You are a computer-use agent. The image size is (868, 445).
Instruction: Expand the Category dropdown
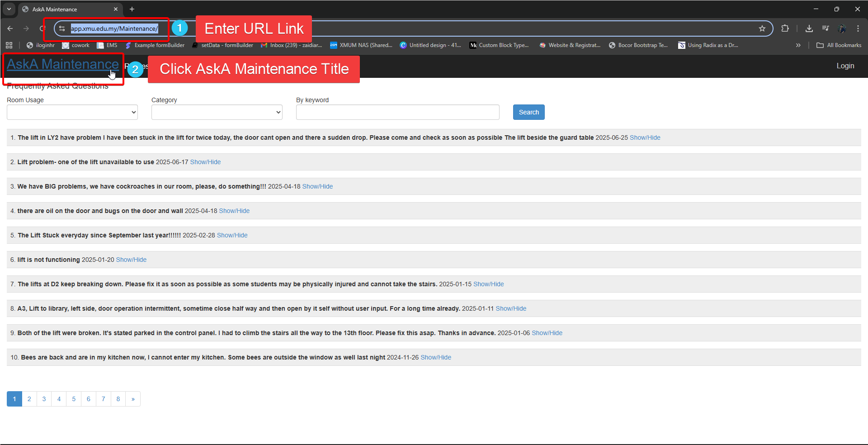pos(217,112)
